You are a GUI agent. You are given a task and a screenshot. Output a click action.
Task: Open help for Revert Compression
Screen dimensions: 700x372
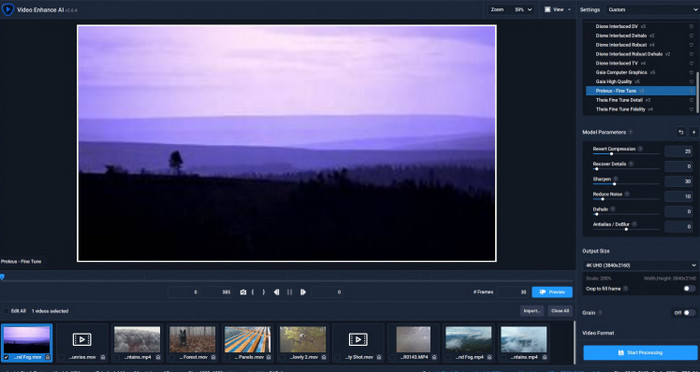640,149
